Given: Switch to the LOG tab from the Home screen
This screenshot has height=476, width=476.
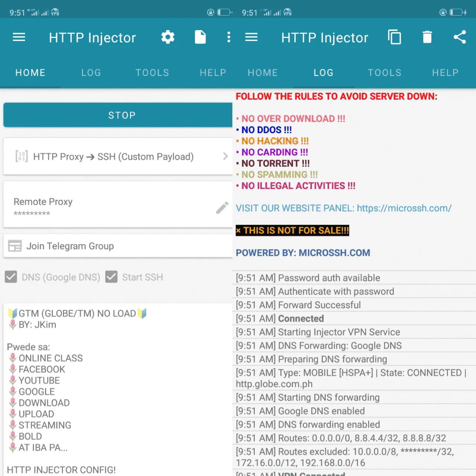Looking at the screenshot, I should coord(91,73).
